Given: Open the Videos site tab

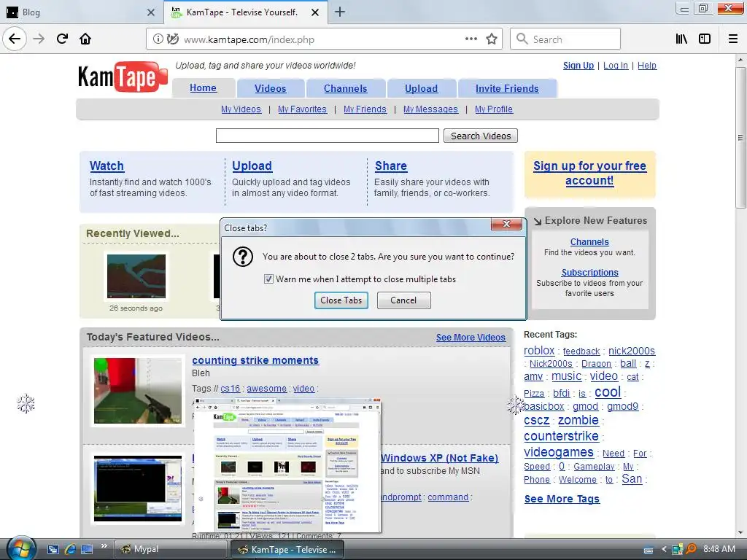Looking at the screenshot, I should coord(270,88).
